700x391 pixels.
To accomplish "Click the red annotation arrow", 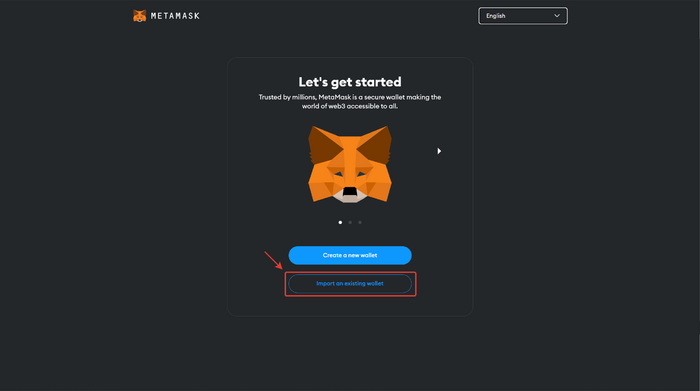I will (x=273, y=260).
